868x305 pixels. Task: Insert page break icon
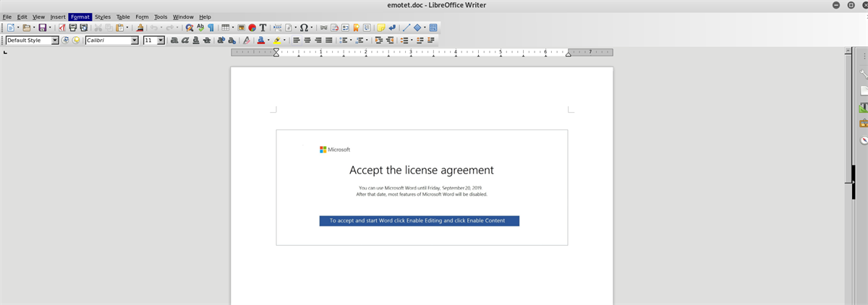point(277,27)
